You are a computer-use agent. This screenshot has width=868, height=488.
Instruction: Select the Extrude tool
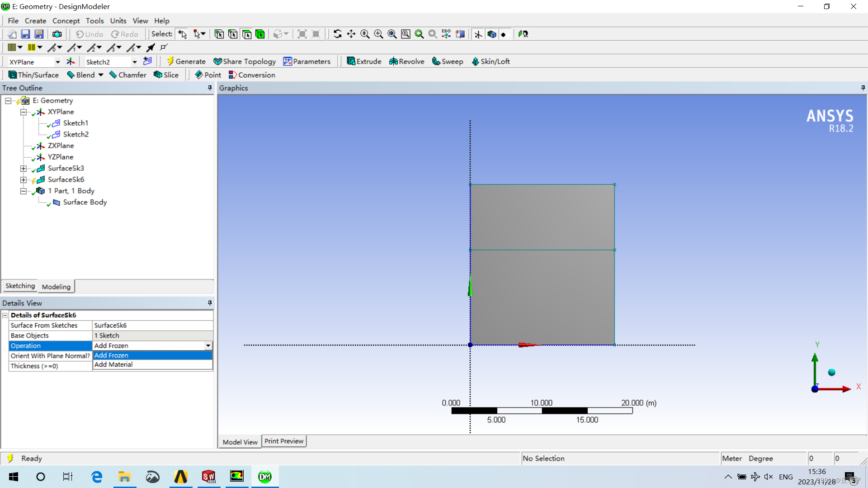364,61
